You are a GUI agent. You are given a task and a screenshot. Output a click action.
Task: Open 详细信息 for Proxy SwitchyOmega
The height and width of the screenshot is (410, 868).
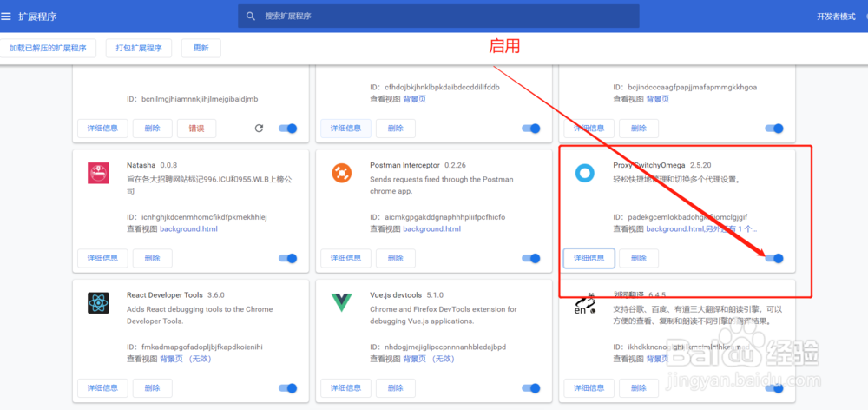click(589, 258)
